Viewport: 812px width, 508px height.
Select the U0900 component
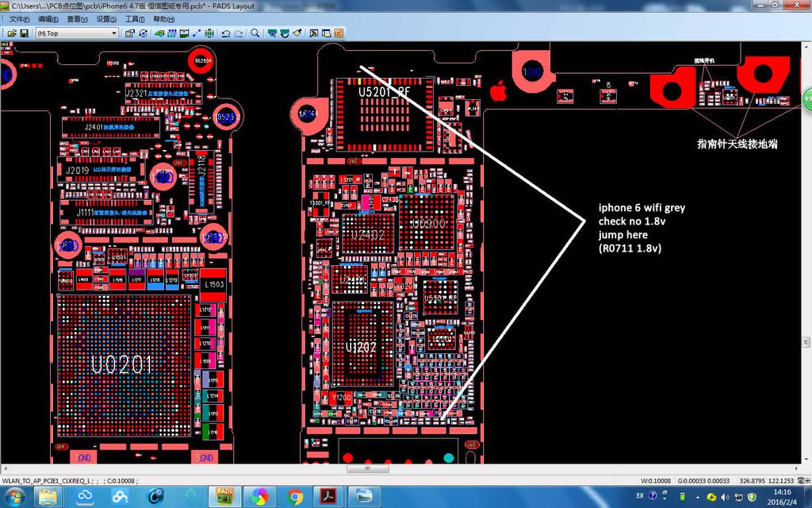click(427, 223)
